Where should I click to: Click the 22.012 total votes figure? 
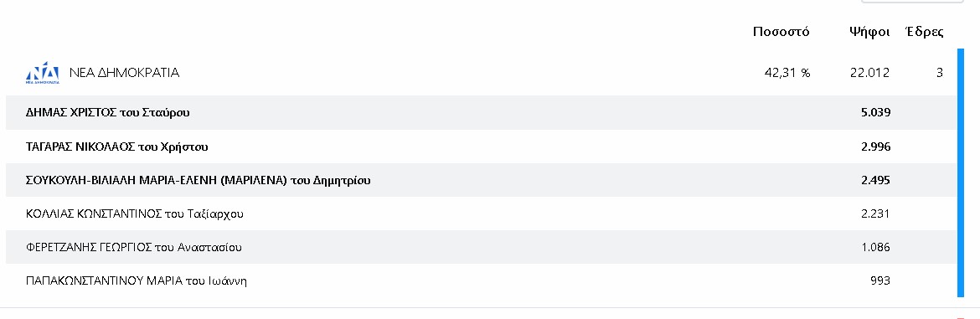(x=869, y=73)
